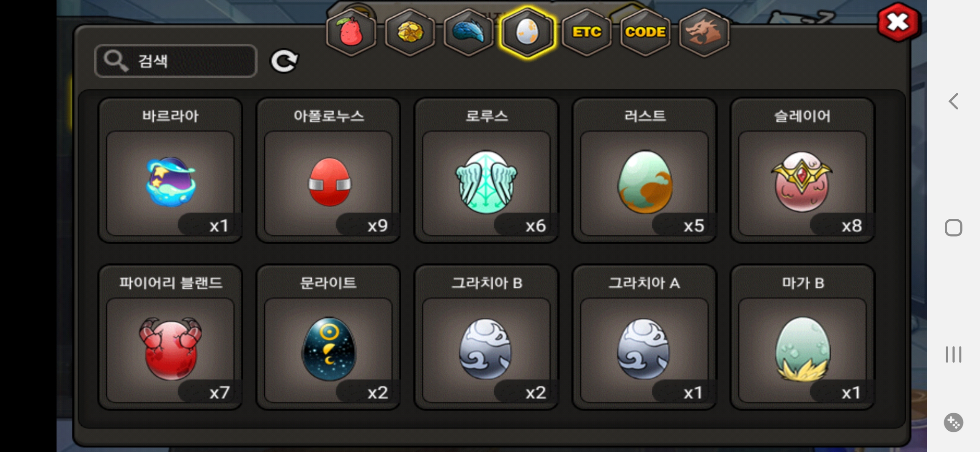
Task: Choose the 문라이트 night sky egg
Action: pyautogui.click(x=328, y=337)
